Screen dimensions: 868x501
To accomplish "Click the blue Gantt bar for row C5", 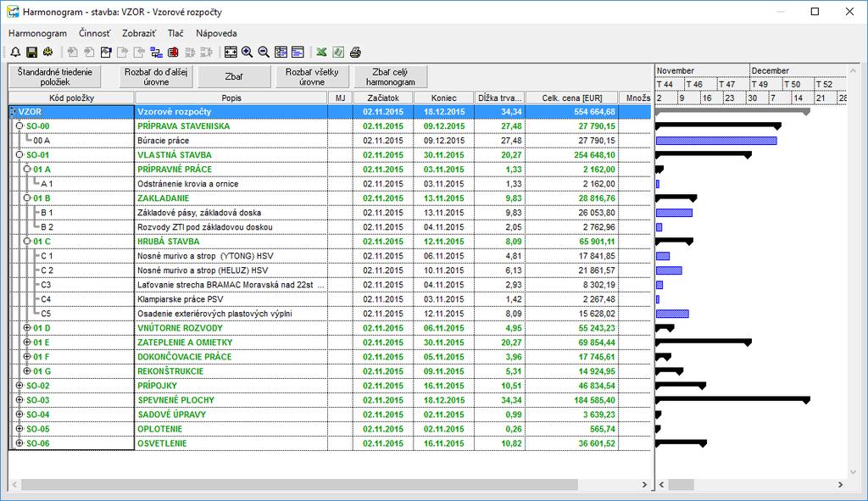I will coord(672,314).
